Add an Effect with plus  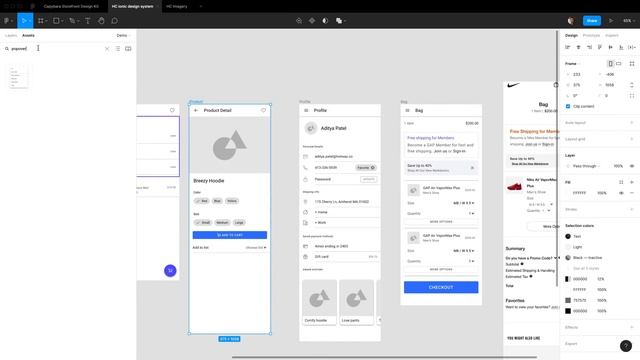632,327
